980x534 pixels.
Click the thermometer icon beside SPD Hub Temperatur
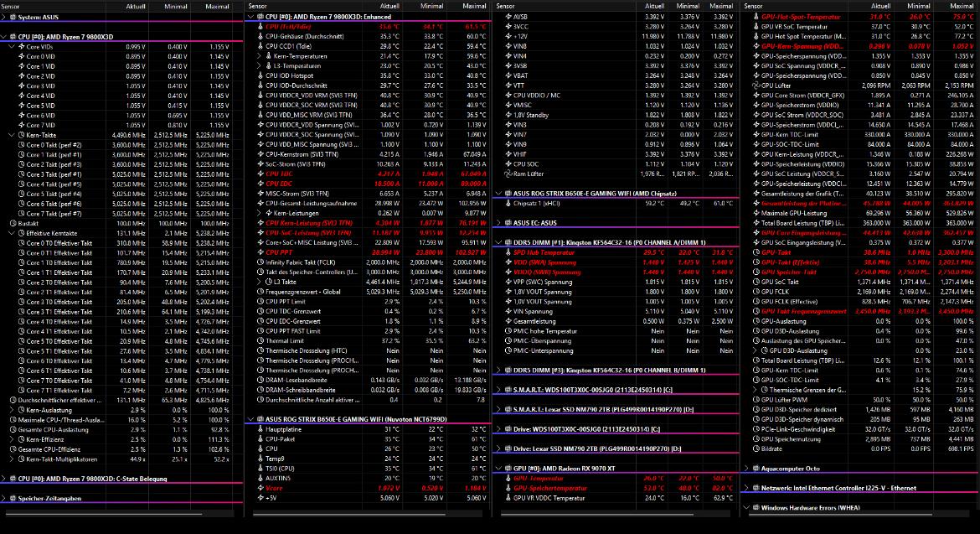[508, 252]
